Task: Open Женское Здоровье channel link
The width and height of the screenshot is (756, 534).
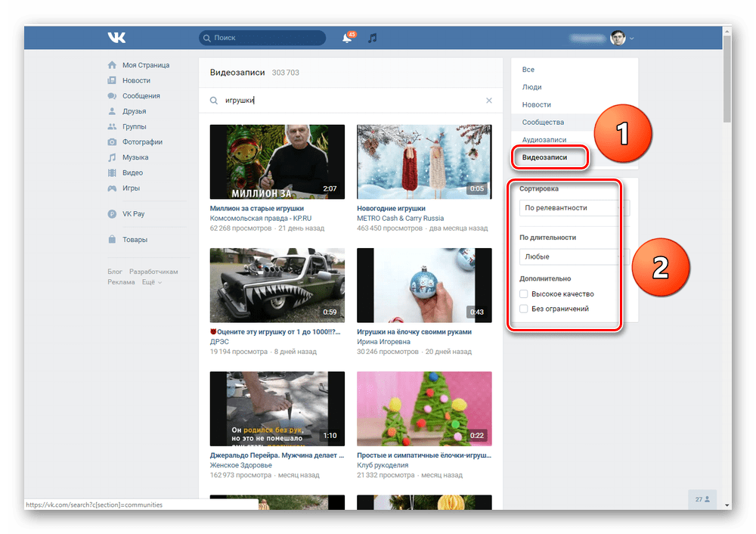Action: pos(241,465)
